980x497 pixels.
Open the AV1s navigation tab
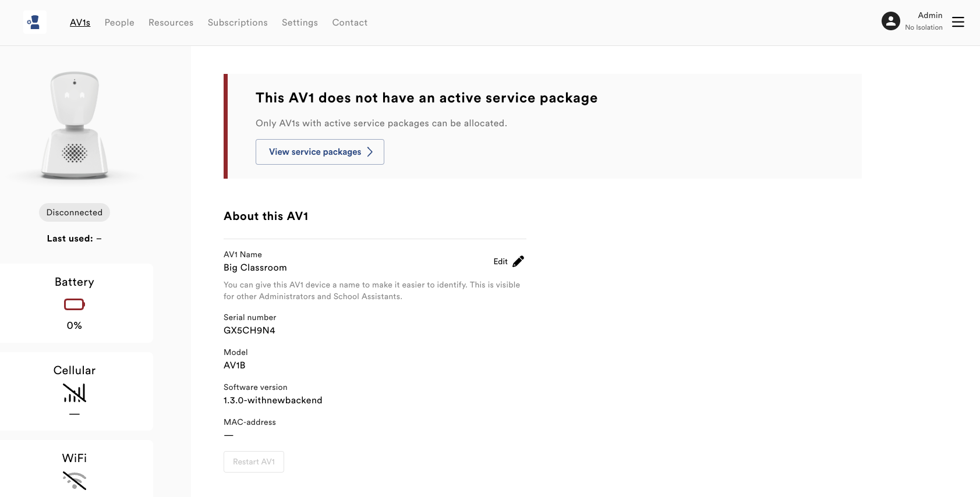pyautogui.click(x=80, y=23)
